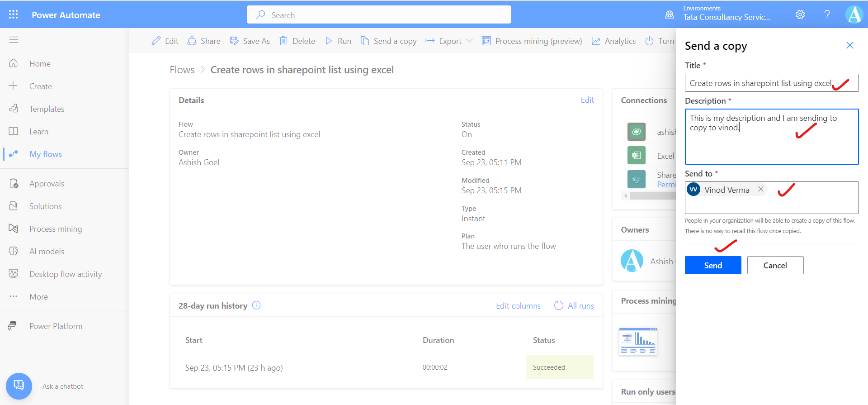The height and width of the screenshot is (405, 868).
Task: Click the Cancel button
Action: (775, 265)
